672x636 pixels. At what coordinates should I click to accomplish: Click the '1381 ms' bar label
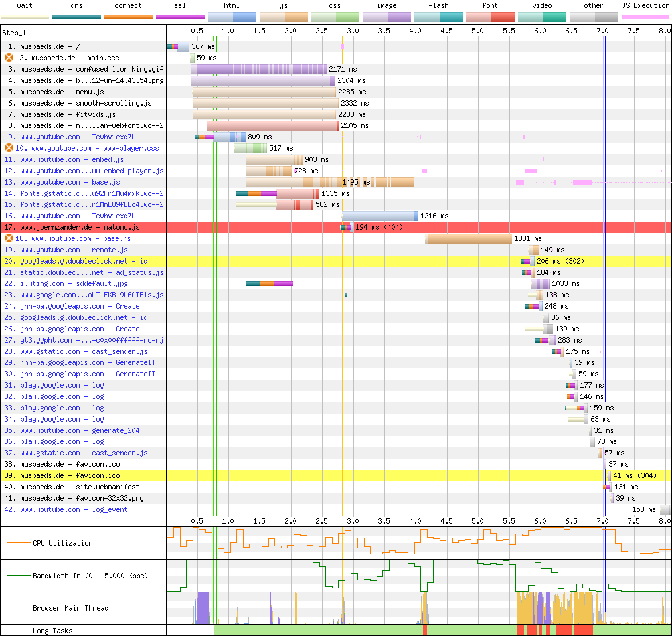pyautogui.click(x=527, y=238)
